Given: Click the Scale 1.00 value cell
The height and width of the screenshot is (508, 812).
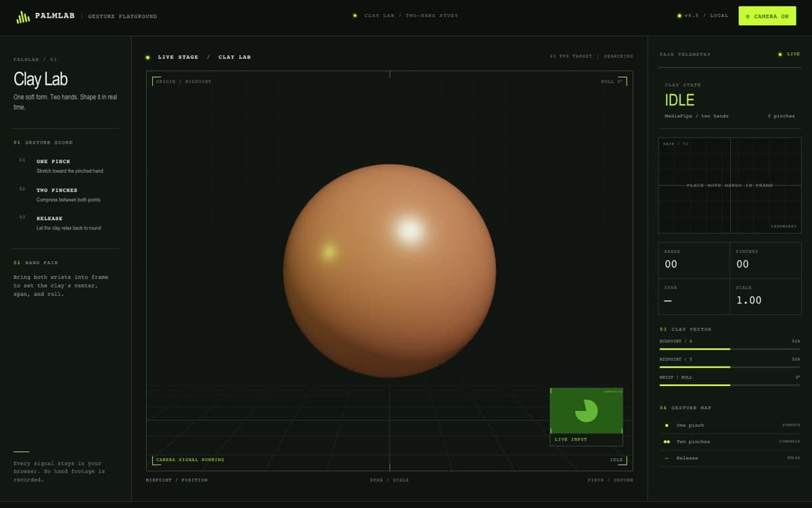Looking at the screenshot, I should pos(765,296).
